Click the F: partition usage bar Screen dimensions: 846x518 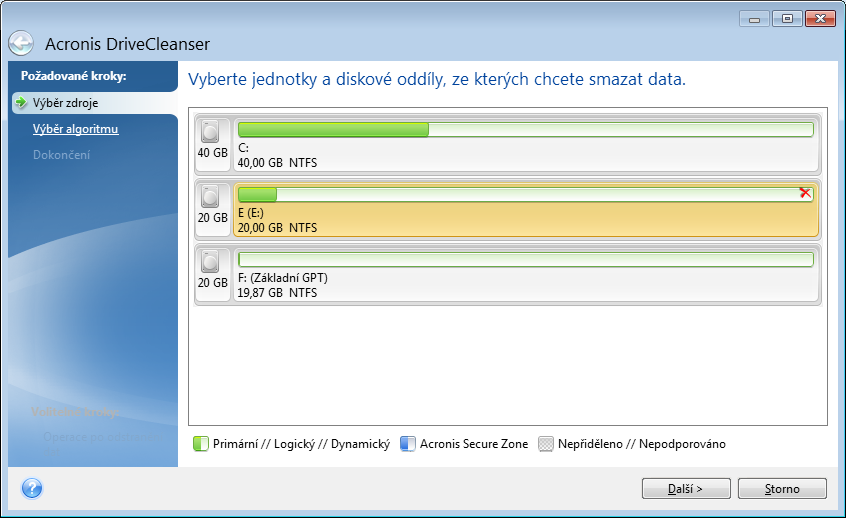[x=526, y=260]
